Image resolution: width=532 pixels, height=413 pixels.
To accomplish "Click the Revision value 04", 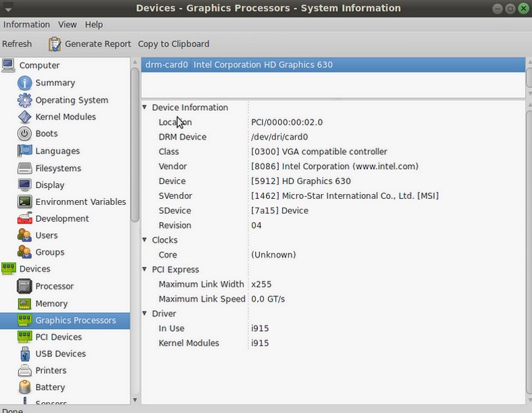I will click(x=257, y=226).
